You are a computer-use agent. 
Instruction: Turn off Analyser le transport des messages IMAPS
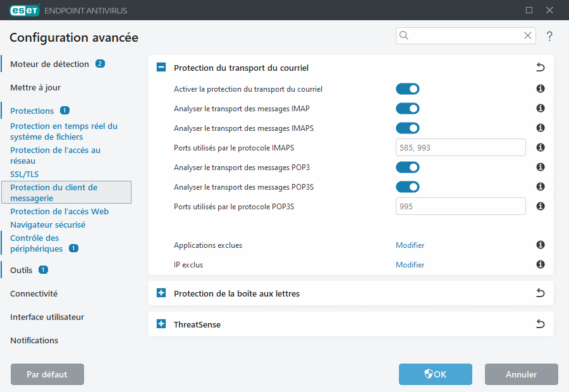tap(408, 128)
